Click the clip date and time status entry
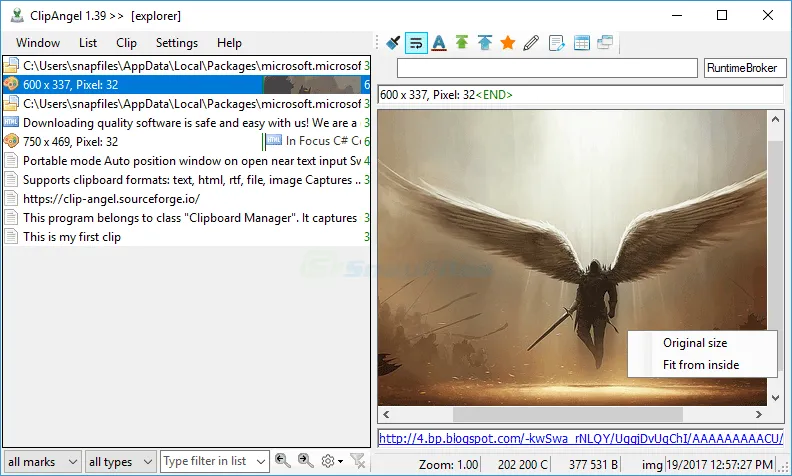This screenshot has width=792, height=476. click(720, 464)
